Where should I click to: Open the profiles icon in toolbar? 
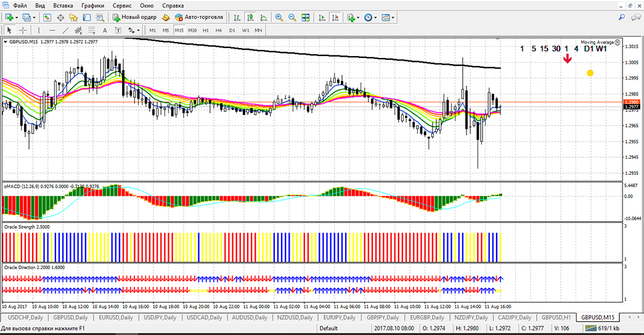(26, 17)
